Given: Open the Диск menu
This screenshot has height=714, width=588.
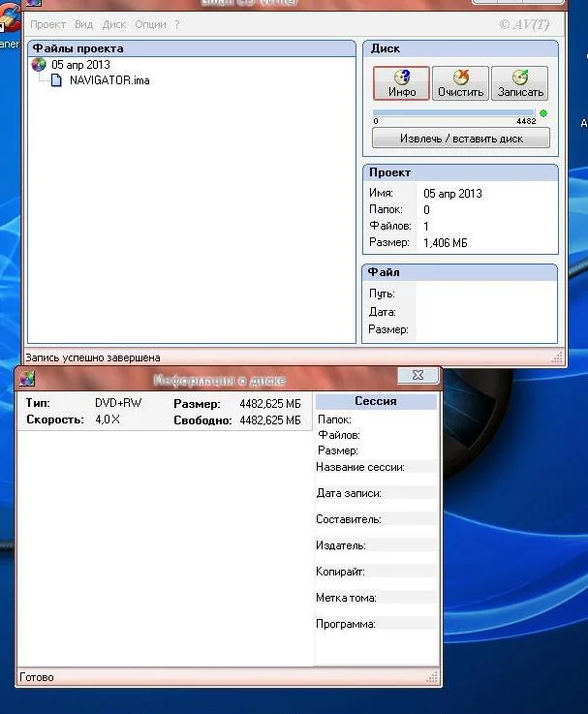Looking at the screenshot, I should tap(113, 24).
